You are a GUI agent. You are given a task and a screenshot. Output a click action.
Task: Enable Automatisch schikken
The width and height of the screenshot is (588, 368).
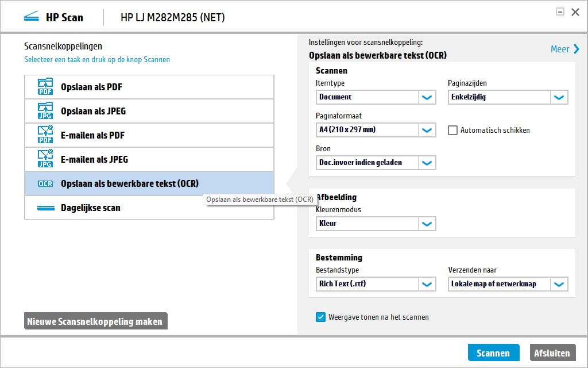tap(452, 131)
